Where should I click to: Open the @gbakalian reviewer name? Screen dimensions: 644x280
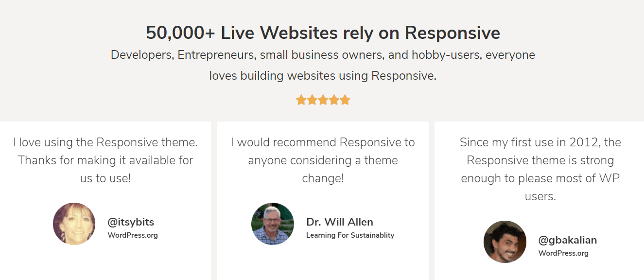(x=568, y=240)
